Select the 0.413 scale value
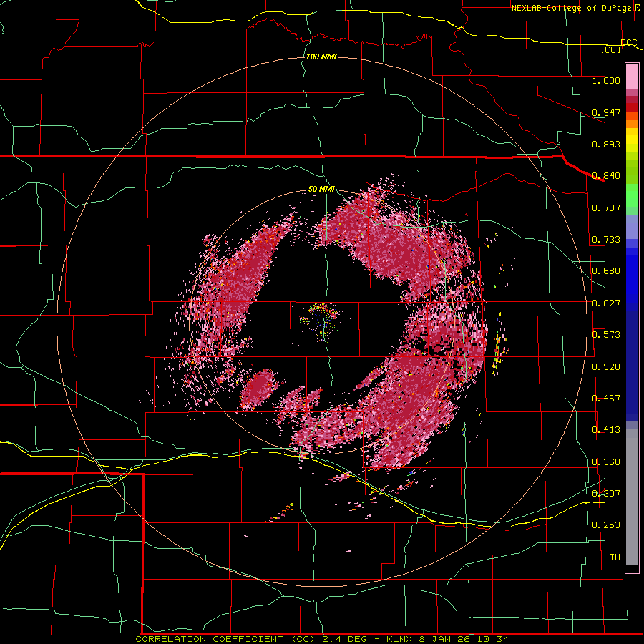Screen dimensions: 644x644 click(606, 430)
